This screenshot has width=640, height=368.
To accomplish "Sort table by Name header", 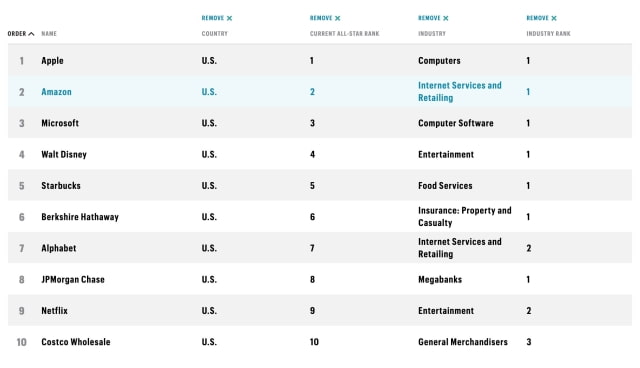I will (49, 33).
